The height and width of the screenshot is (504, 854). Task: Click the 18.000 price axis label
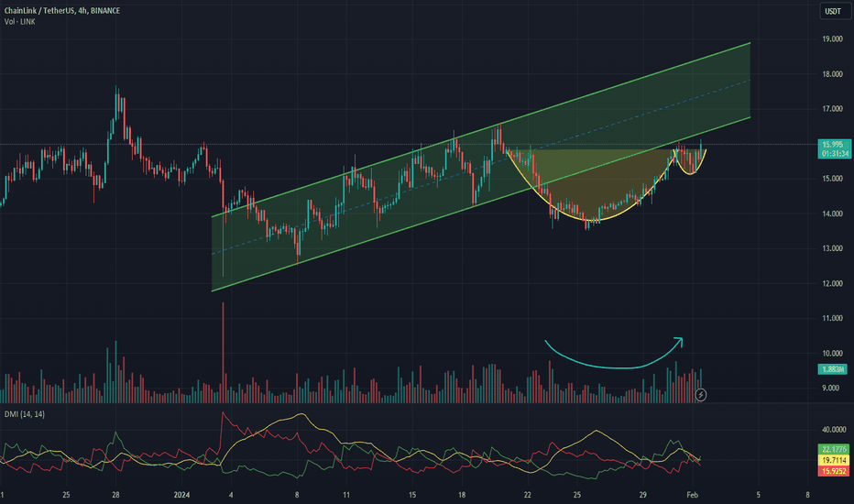point(833,74)
